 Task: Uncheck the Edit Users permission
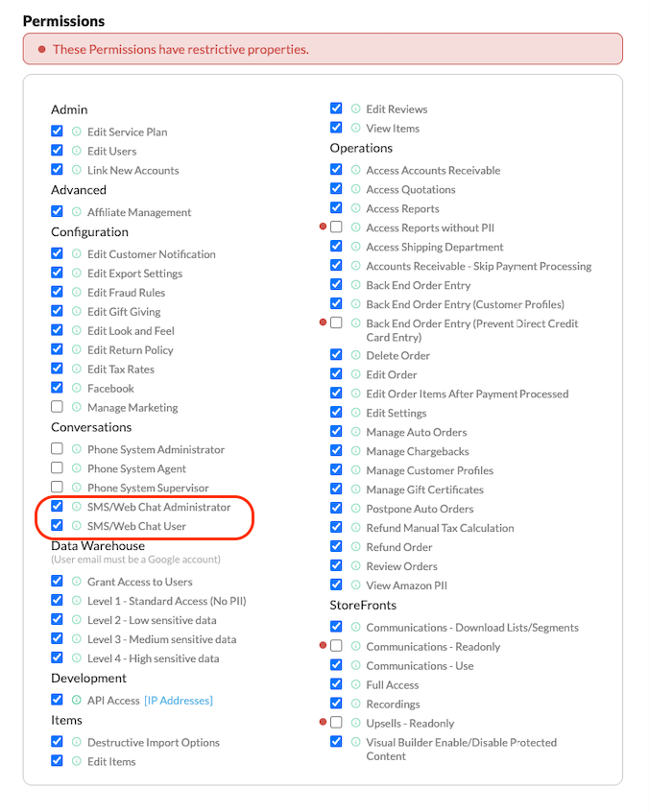click(x=57, y=150)
